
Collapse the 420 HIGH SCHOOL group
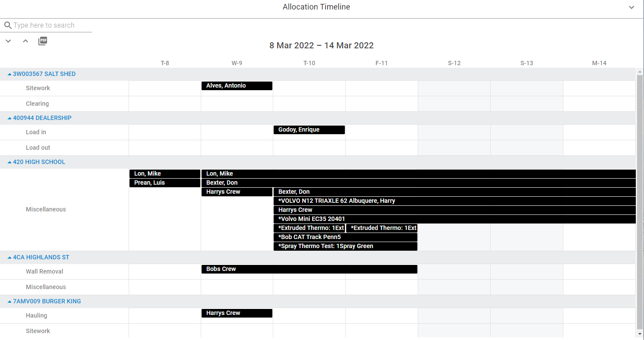click(9, 162)
